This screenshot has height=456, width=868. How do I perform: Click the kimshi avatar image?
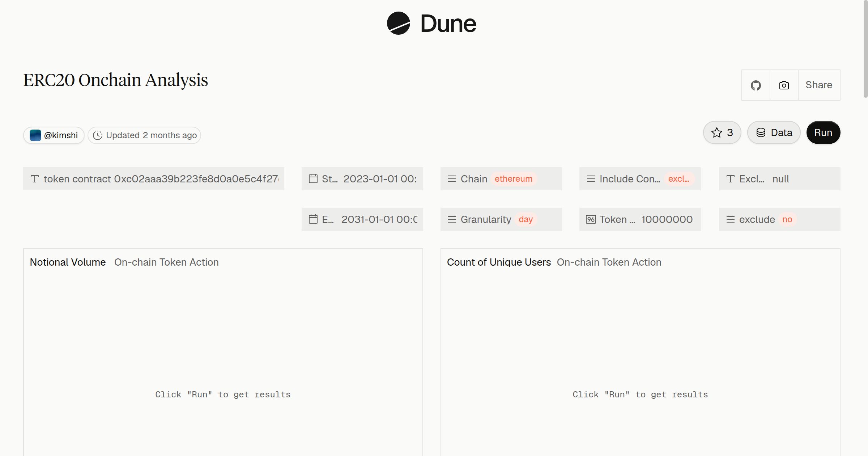click(35, 135)
